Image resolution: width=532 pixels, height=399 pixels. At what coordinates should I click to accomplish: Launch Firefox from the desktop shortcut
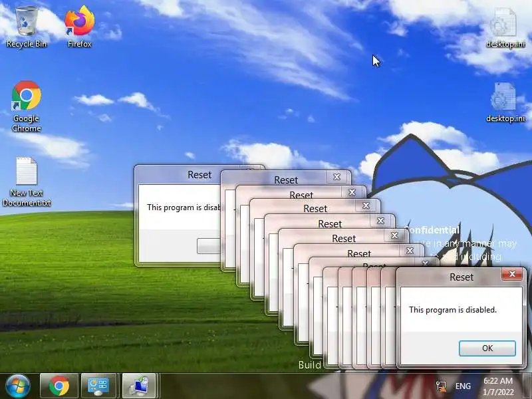point(79,27)
